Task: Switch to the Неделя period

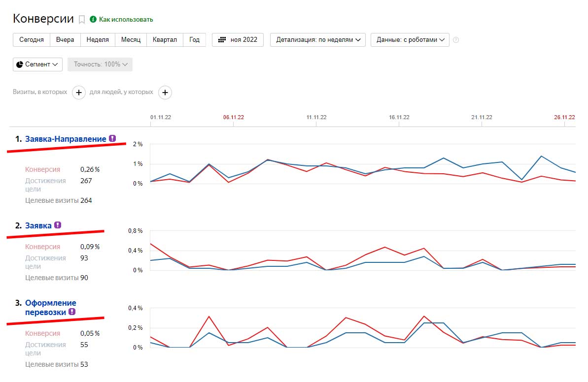Action: pos(98,40)
